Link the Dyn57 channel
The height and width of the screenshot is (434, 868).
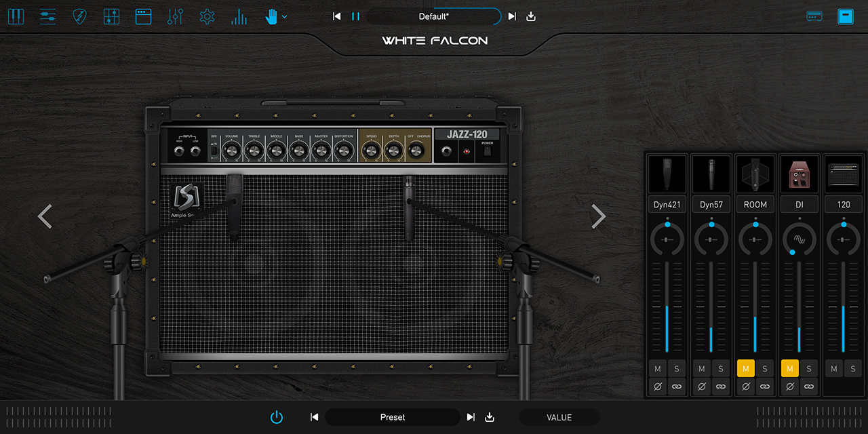point(720,387)
